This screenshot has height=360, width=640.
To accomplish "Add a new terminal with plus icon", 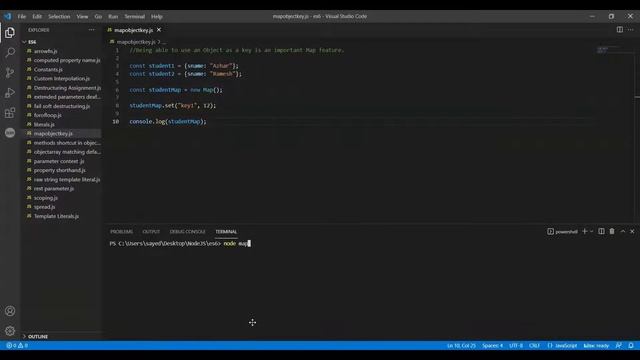I will (x=584, y=231).
